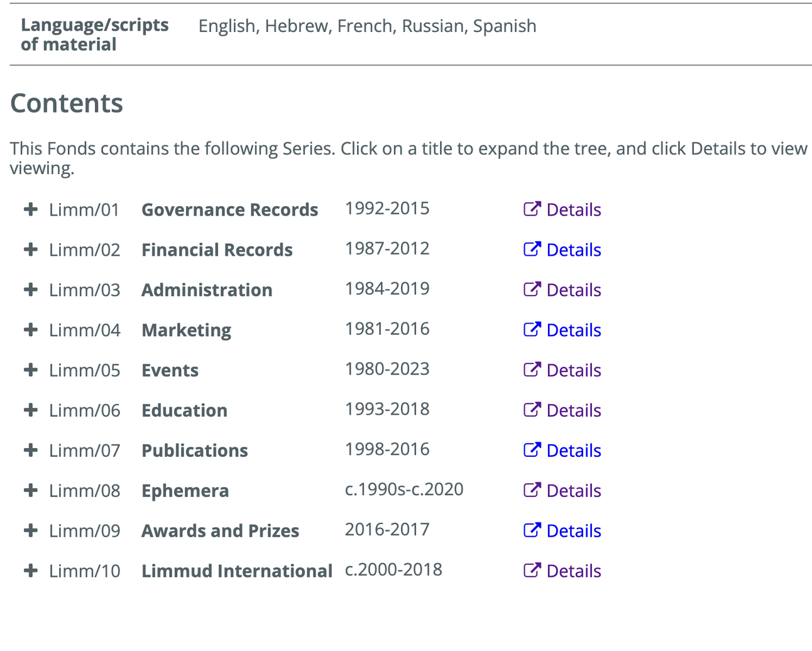Click external-link icon for Marketing
The width and height of the screenshot is (812, 651).
click(532, 329)
